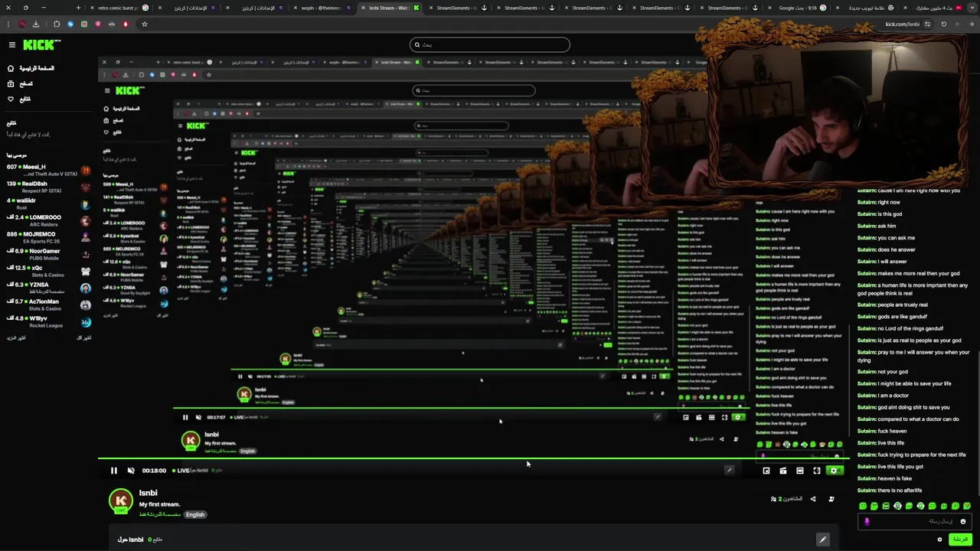
Task: Expand the show all channels link
Action: pos(84,337)
